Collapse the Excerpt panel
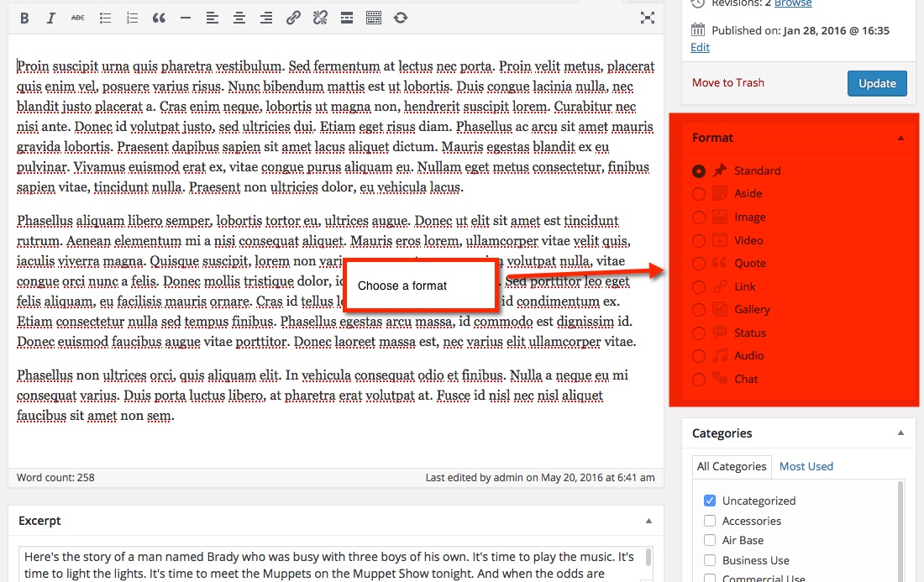The height and width of the screenshot is (582, 924). pos(648,521)
